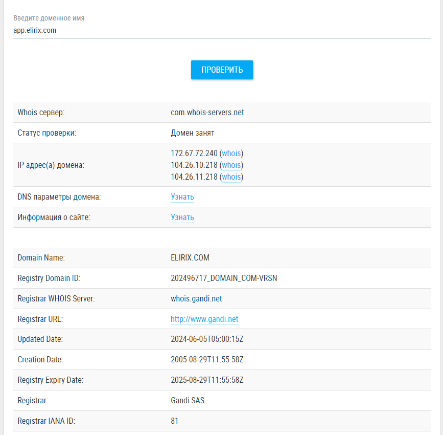This screenshot has width=443, height=435.
Task: Click the Registry Domain ID value
Action: pyautogui.click(x=224, y=278)
